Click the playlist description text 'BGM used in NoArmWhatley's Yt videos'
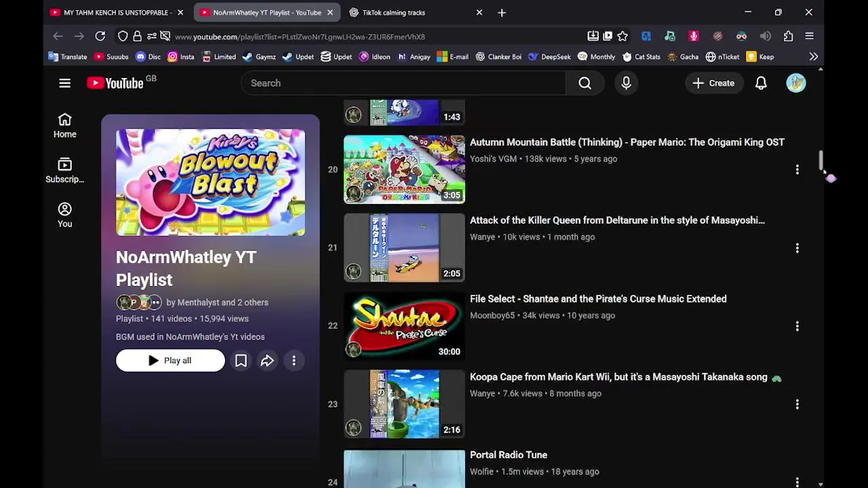This screenshot has width=868, height=488. pos(191,337)
